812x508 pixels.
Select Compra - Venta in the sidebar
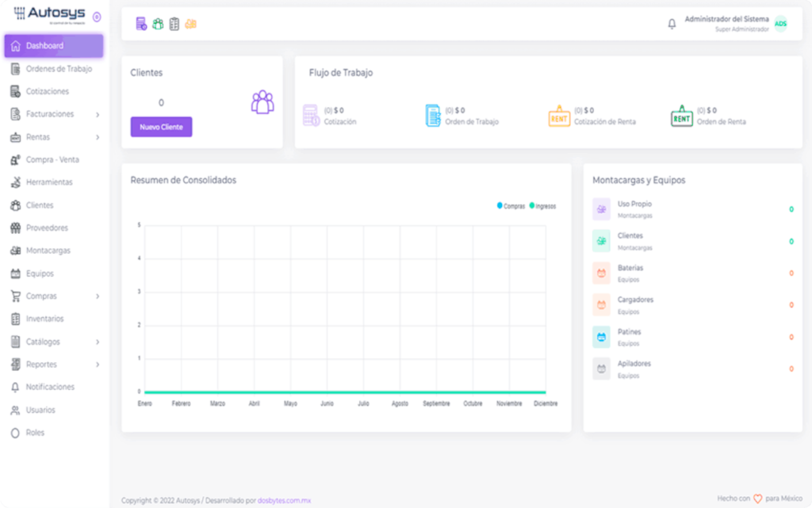[x=54, y=160]
